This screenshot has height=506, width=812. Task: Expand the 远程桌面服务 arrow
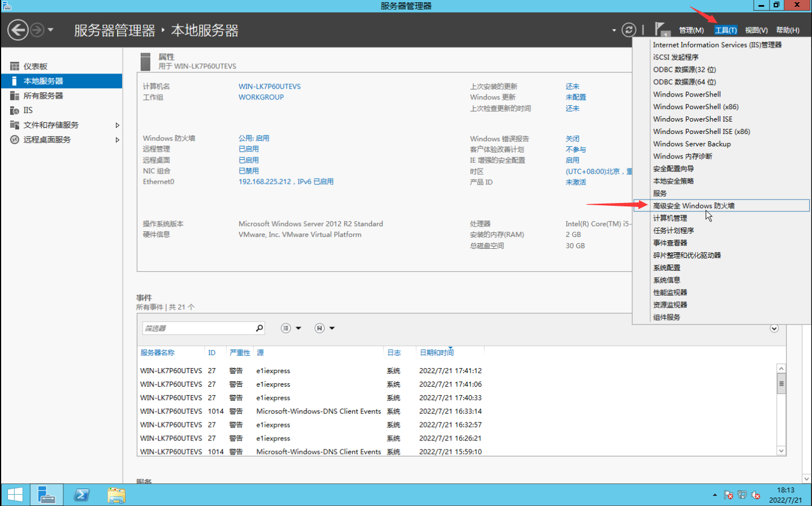(x=117, y=140)
